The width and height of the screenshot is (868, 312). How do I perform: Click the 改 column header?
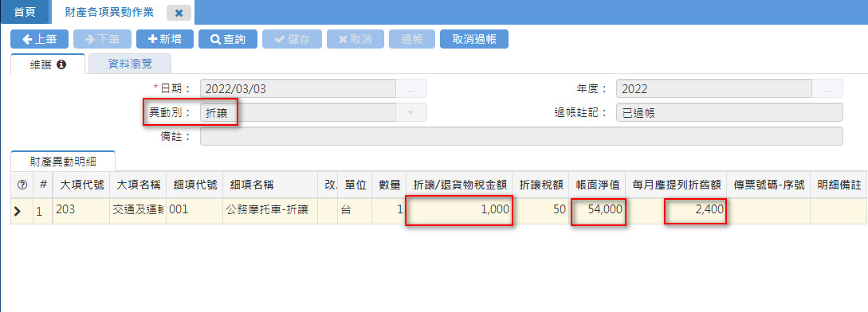(x=328, y=185)
